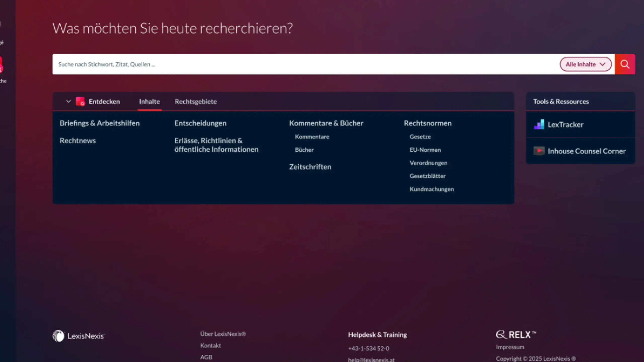
Task: Collapse the menu using the chevron beside Entdecken
Action: coord(68,101)
